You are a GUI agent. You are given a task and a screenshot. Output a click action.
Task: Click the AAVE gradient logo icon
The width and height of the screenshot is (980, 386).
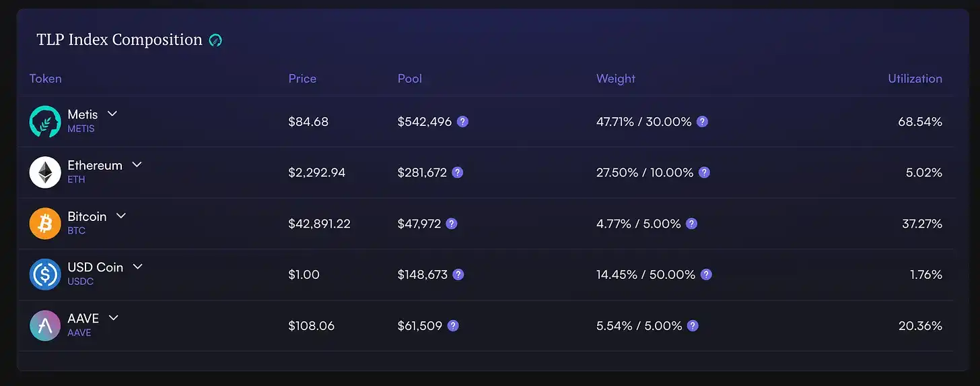coord(45,326)
